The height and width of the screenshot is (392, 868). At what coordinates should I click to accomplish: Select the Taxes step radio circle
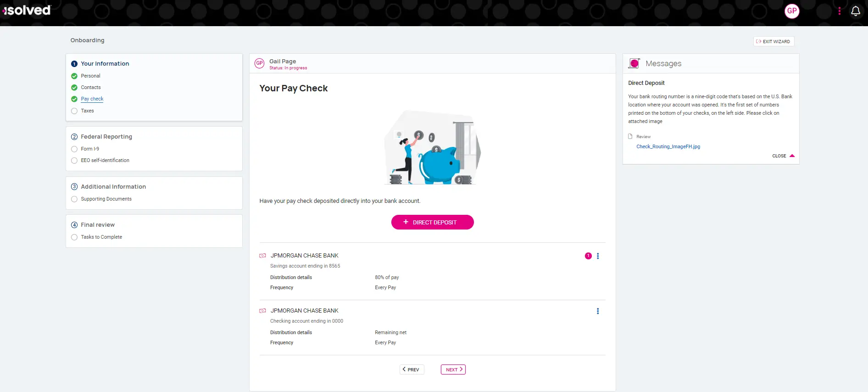pos(74,111)
